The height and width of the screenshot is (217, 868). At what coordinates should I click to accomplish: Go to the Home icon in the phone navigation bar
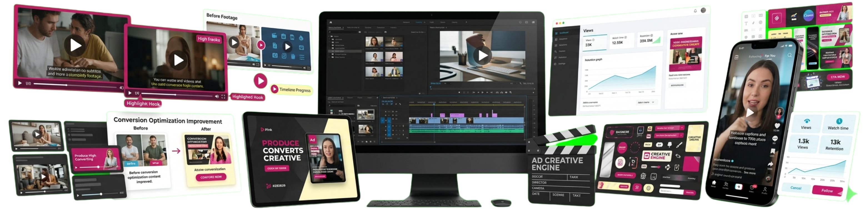pos(714,183)
